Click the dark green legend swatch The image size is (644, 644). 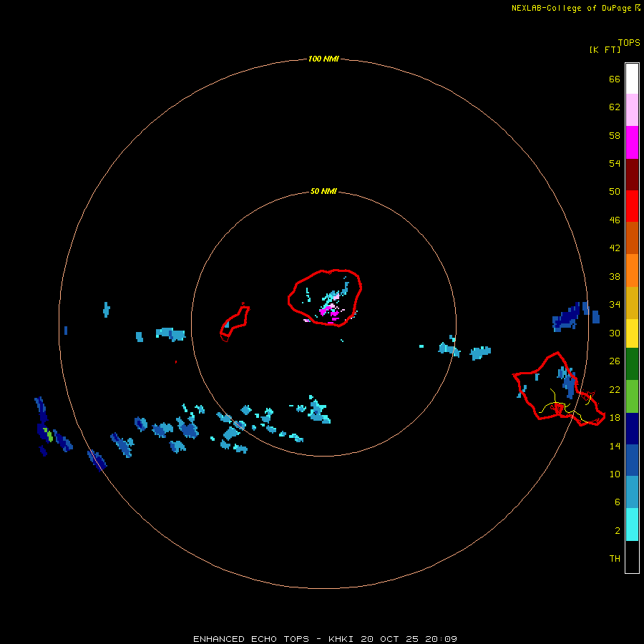pos(632,364)
